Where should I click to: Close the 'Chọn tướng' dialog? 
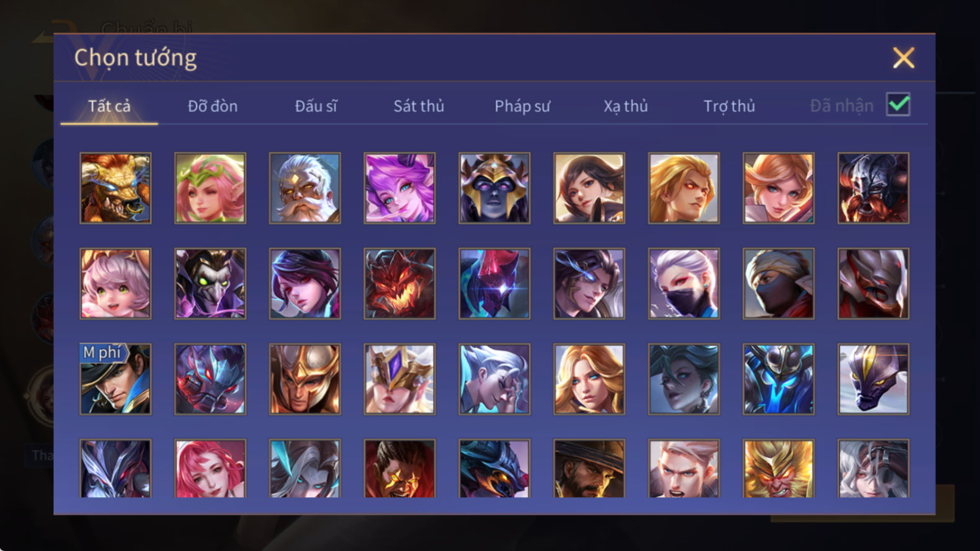pos(904,58)
